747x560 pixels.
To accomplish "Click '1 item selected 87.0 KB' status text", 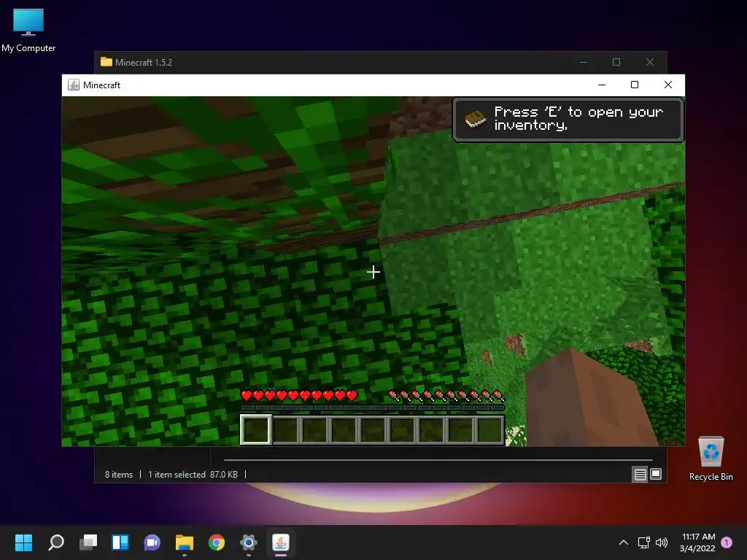I will pos(193,474).
